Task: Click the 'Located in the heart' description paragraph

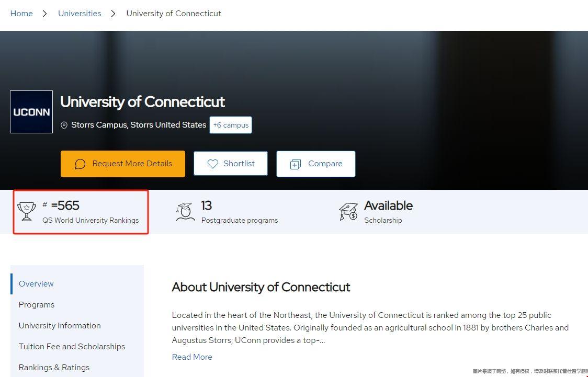Action: 370,327
